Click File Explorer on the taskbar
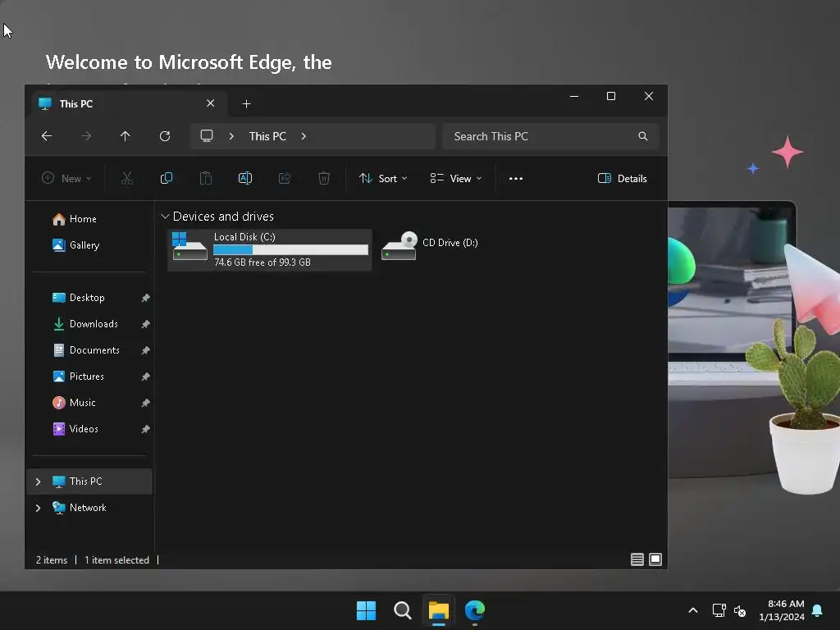This screenshot has height=630, width=840. click(x=438, y=610)
